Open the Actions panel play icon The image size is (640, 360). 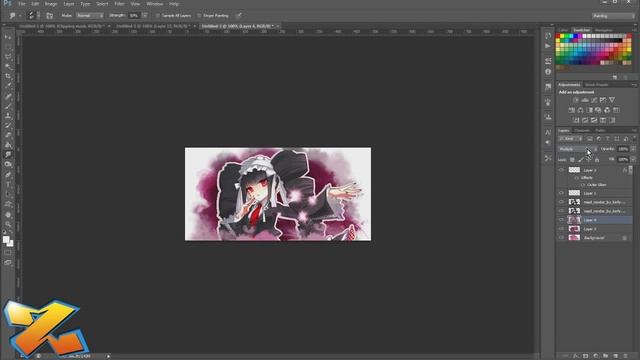pyautogui.click(x=548, y=46)
